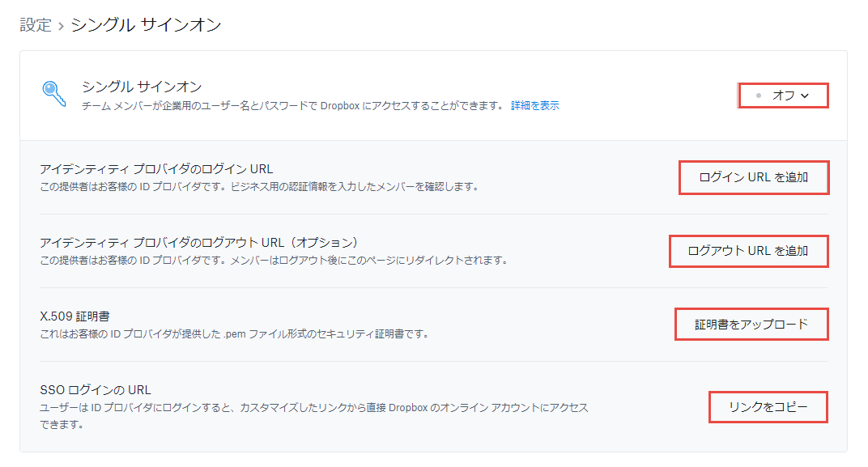Viewport: 868px width, 467px height.
Task: Click the アイデンティティ プロバイダのログイン URL heading
Action: point(156,169)
